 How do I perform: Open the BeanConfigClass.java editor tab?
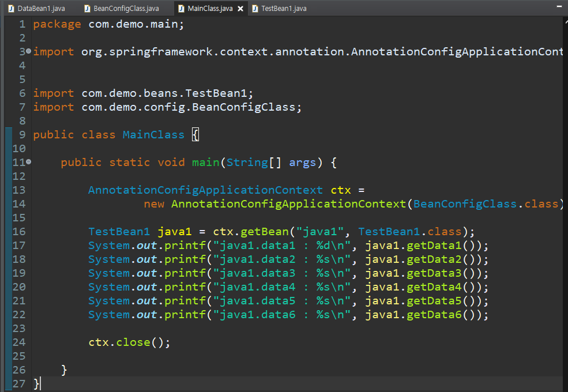[122, 8]
